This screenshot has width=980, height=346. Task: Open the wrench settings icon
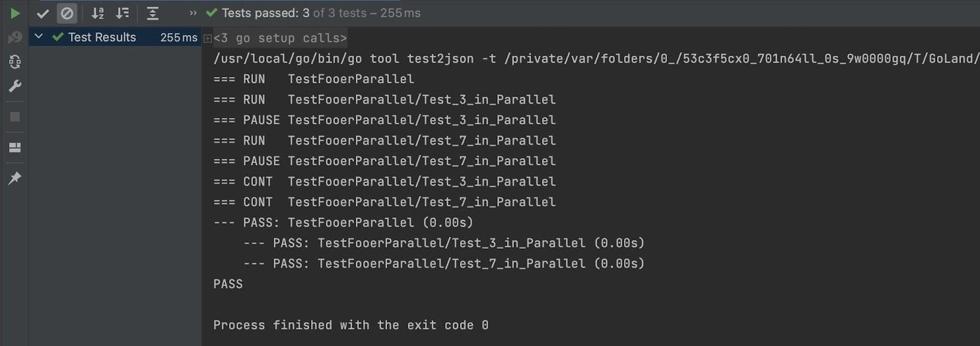point(15,86)
